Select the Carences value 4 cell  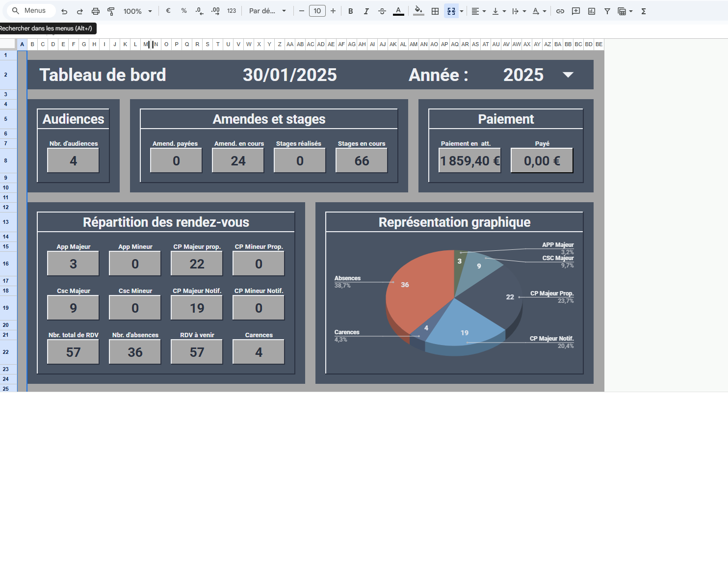[259, 352]
